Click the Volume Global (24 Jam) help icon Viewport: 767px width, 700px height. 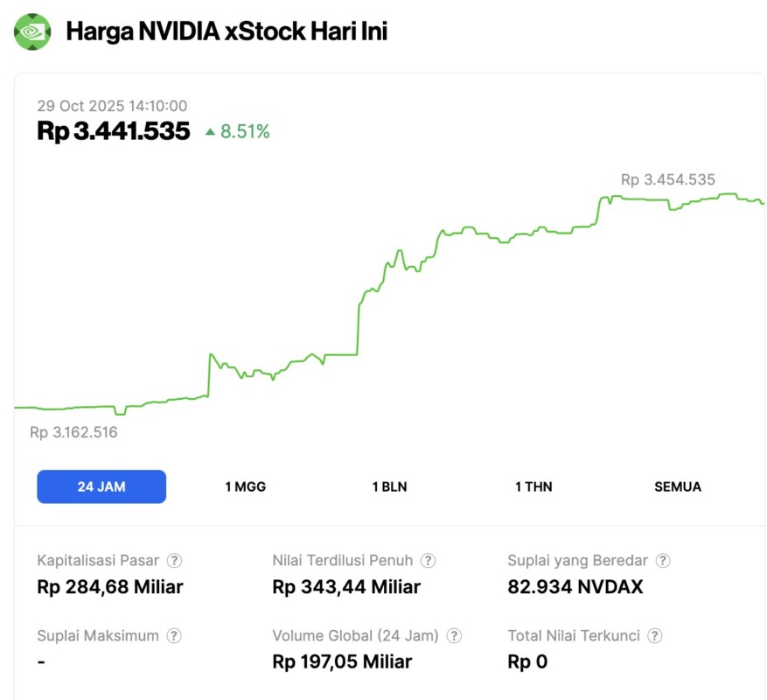[454, 636]
